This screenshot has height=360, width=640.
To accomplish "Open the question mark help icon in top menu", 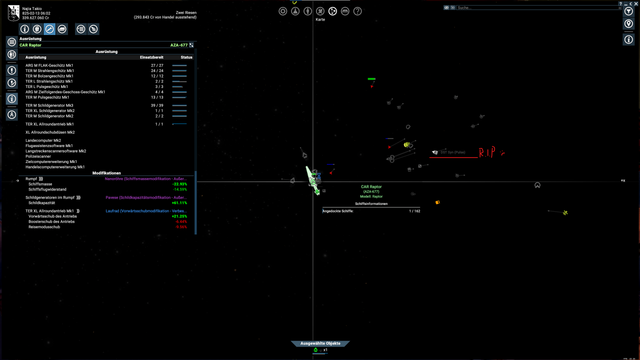I will coord(358,11).
